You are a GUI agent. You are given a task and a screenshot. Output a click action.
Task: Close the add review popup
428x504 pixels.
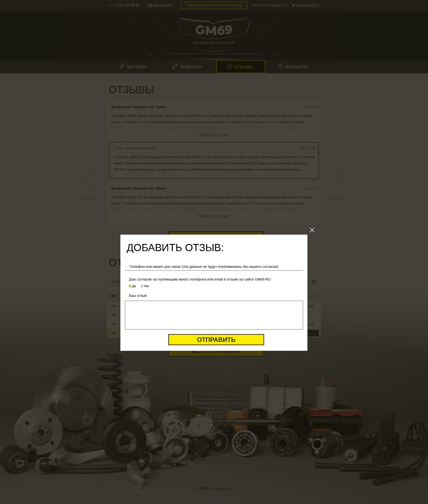pyautogui.click(x=312, y=230)
